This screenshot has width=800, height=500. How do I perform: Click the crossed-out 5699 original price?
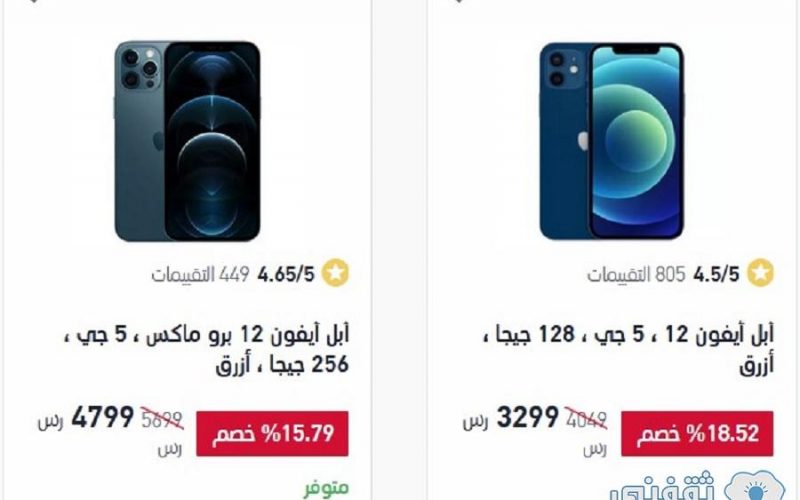(x=162, y=420)
